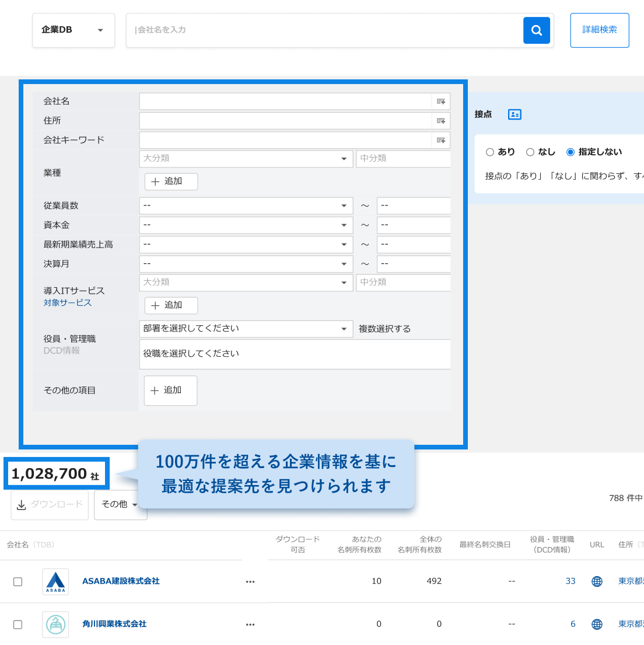The height and width of the screenshot is (645, 644).
Task: Click list icon in 会社キーワード field
Action: pyautogui.click(x=441, y=140)
